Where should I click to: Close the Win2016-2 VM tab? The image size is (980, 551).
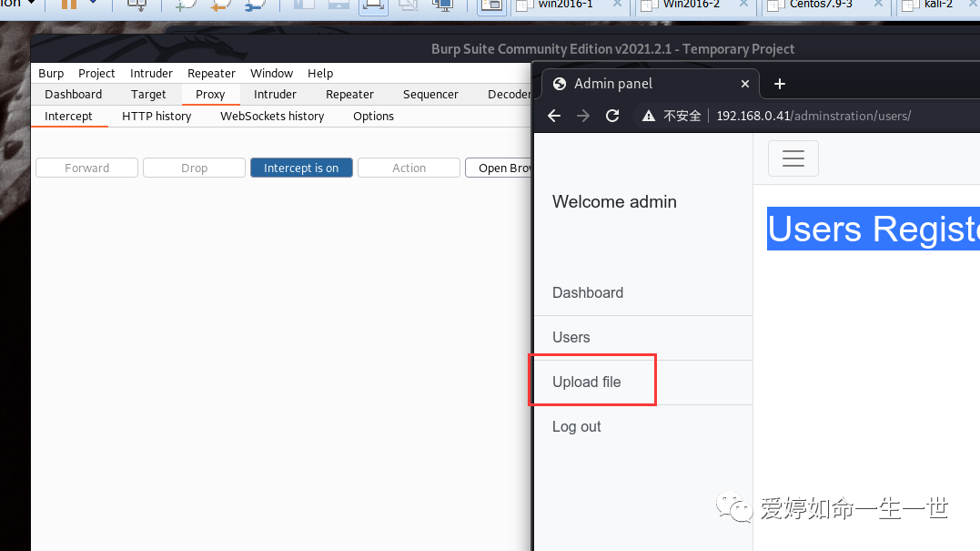click(743, 4)
